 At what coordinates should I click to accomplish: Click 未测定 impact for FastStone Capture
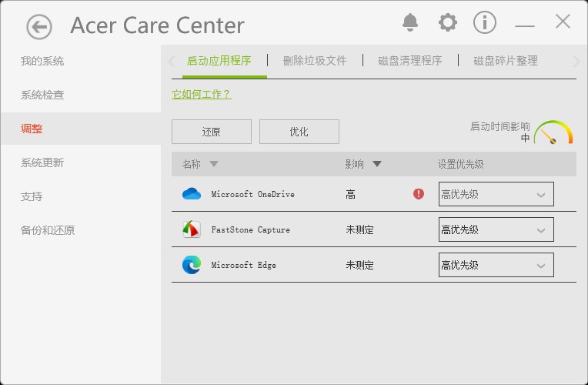[359, 229]
